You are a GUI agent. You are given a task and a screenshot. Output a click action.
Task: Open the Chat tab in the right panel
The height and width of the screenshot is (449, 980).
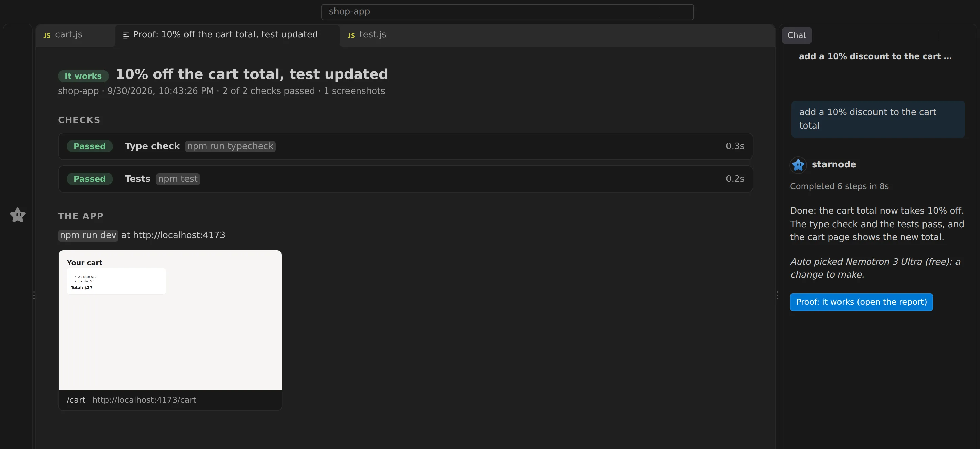coord(797,35)
